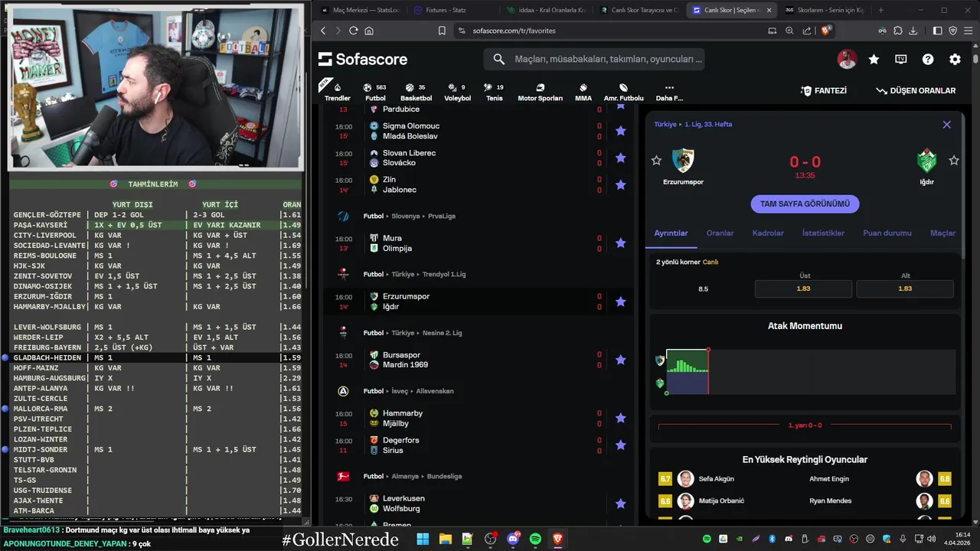Switch to the Oranlar tab
Image resolution: width=980 pixels, height=551 pixels.
(720, 233)
